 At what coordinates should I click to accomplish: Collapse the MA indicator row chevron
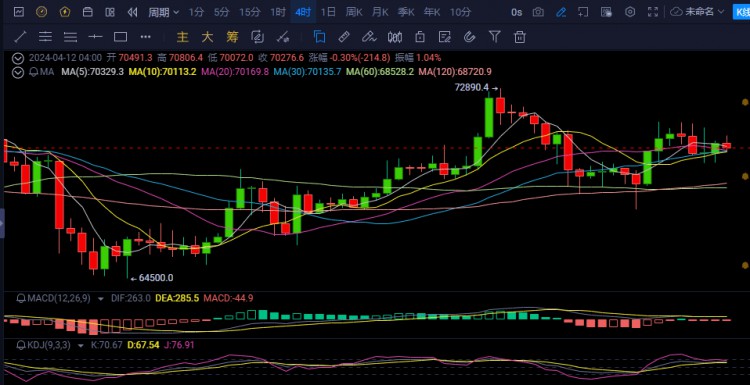click(x=18, y=73)
